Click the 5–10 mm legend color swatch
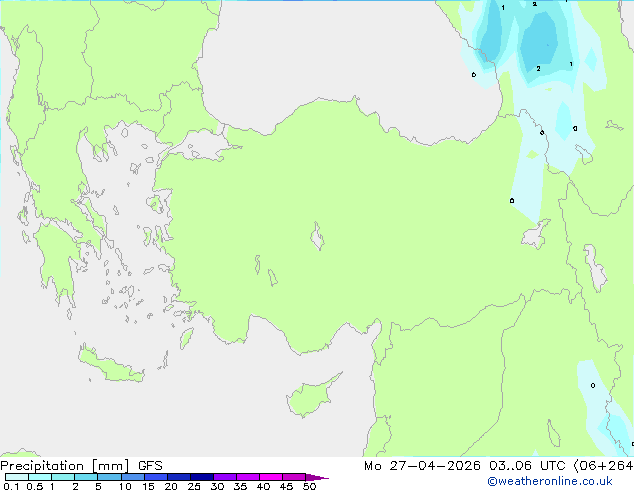 (x=109, y=477)
